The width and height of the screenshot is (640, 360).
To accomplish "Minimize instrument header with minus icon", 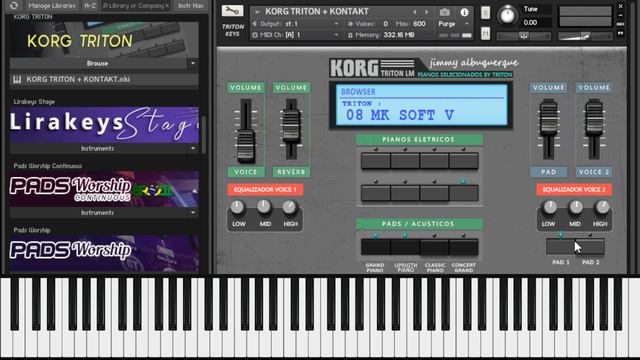I will tap(620, 15).
